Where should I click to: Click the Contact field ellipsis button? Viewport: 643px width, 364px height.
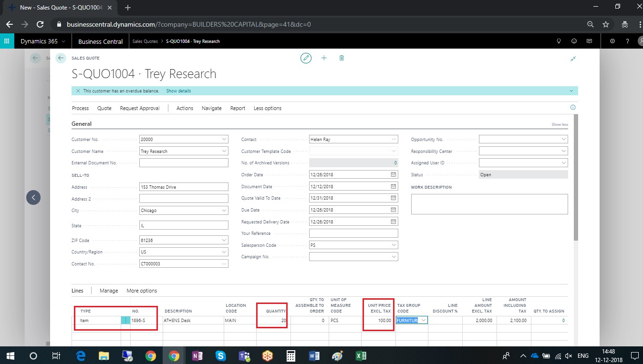click(x=394, y=140)
